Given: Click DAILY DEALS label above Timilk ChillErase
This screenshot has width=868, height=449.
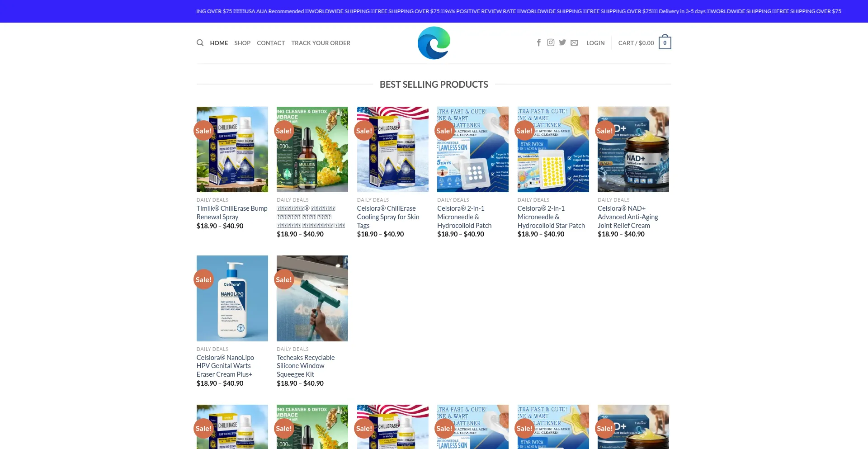Looking at the screenshot, I should point(212,200).
